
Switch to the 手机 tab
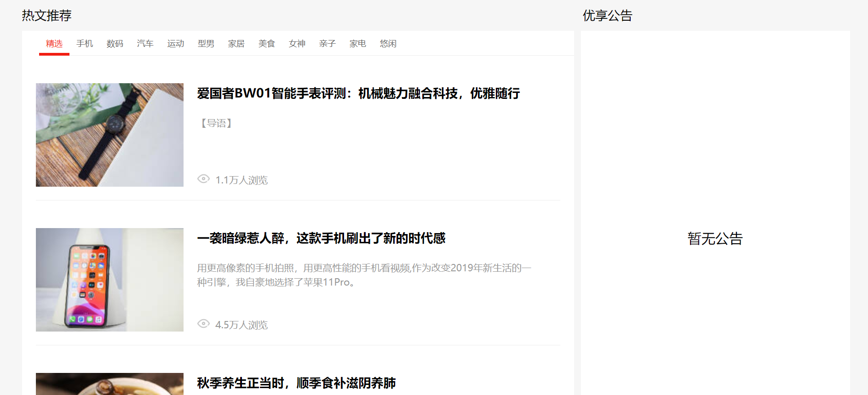(x=85, y=44)
